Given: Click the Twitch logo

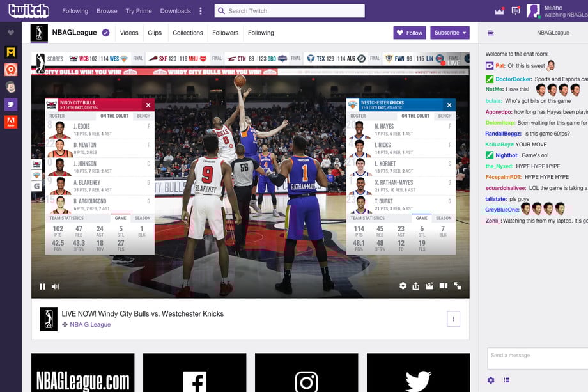Looking at the screenshot, I should [x=29, y=10].
